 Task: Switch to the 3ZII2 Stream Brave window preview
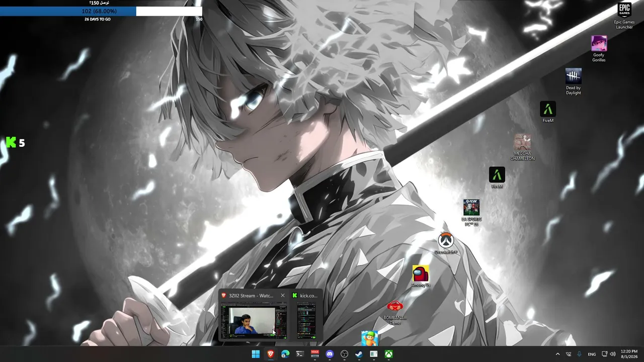tap(254, 316)
